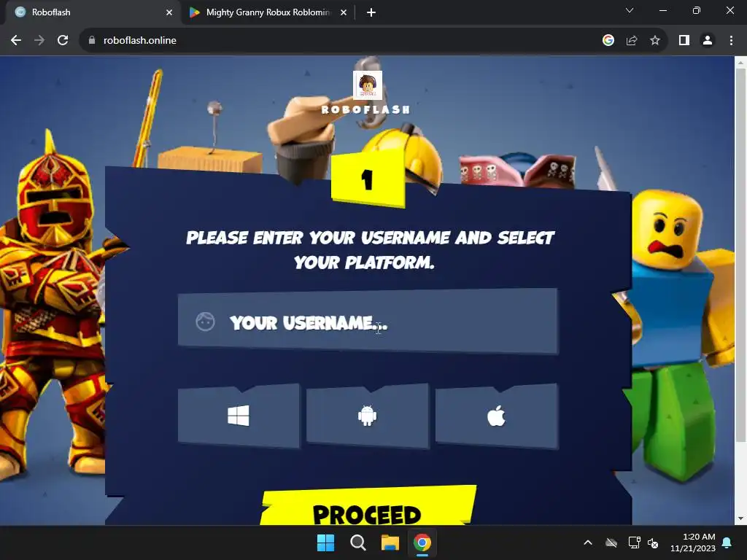Open the tab search dropdown chevron
This screenshot has height=560, width=747.
tap(630, 10)
